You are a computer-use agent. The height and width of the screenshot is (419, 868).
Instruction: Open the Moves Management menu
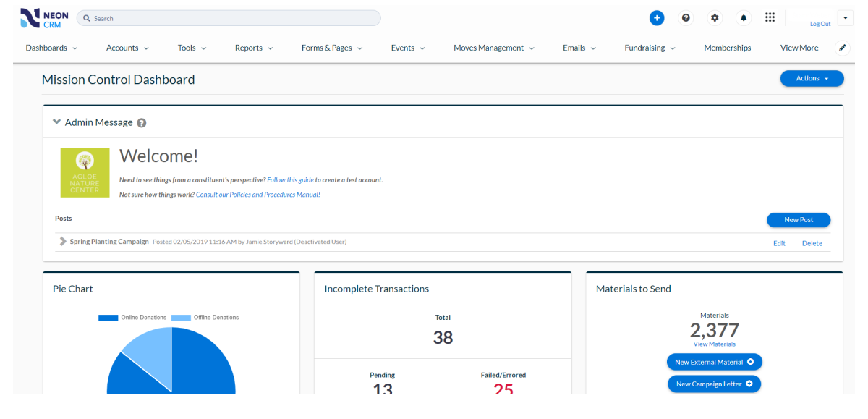(494, 48)
